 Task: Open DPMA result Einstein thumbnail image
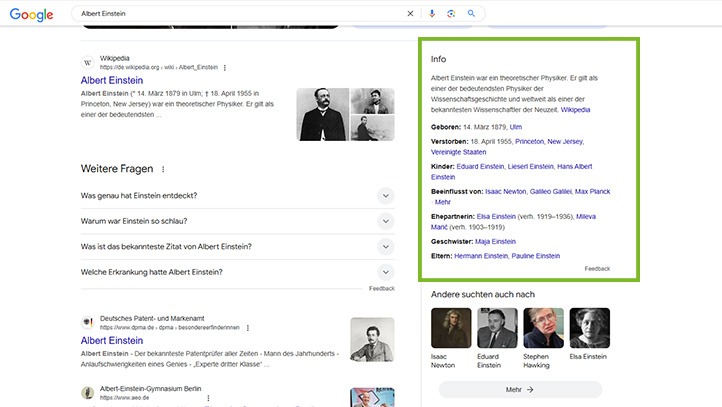click(x=372, y=339)
